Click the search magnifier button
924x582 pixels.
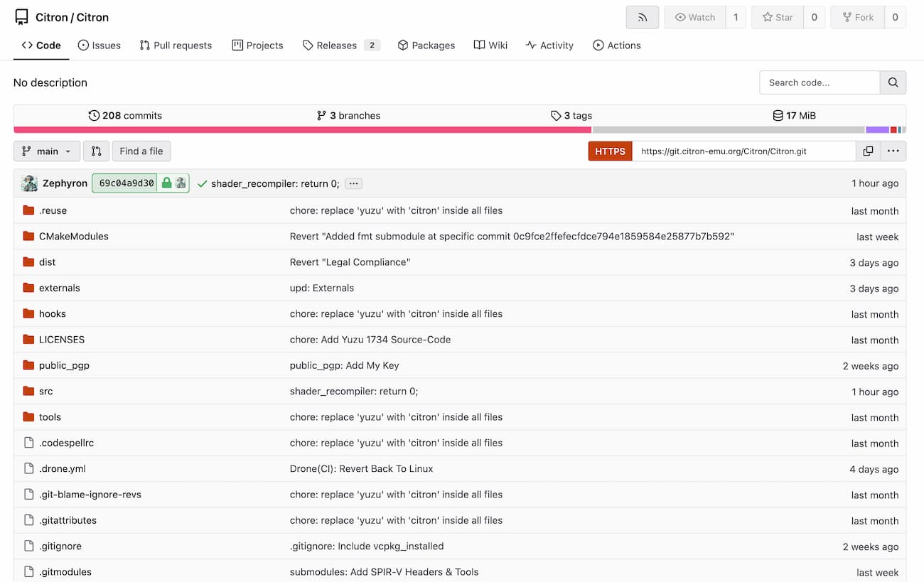(x=893, y=82)
